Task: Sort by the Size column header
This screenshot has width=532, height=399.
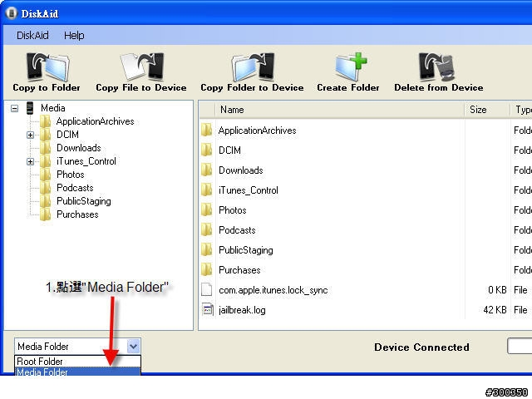Action: tap(487, 110)
